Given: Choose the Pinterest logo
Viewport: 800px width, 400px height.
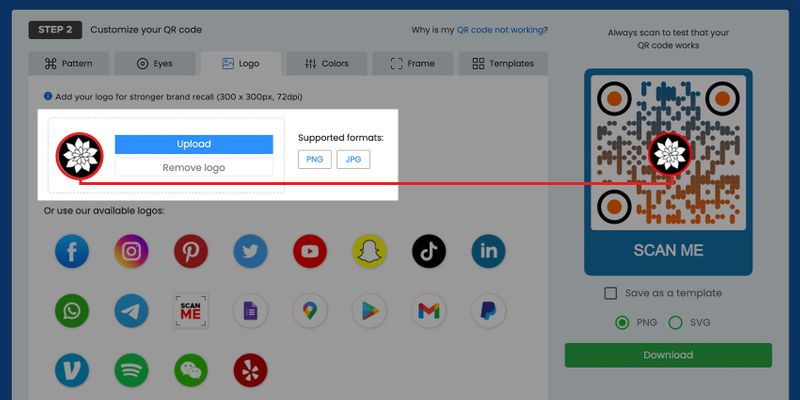Looking at the screenshot, I should pyautogui.click(x=191, y=251).
